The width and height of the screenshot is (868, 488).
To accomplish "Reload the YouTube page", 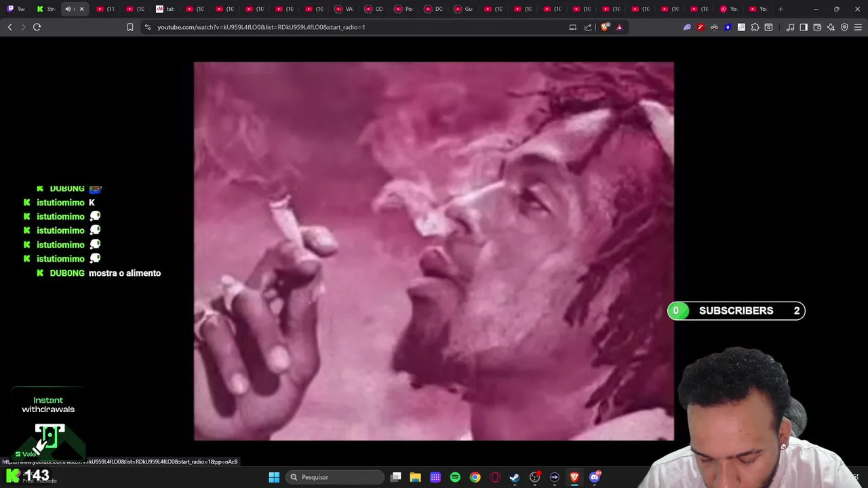I will pos(37,27).
